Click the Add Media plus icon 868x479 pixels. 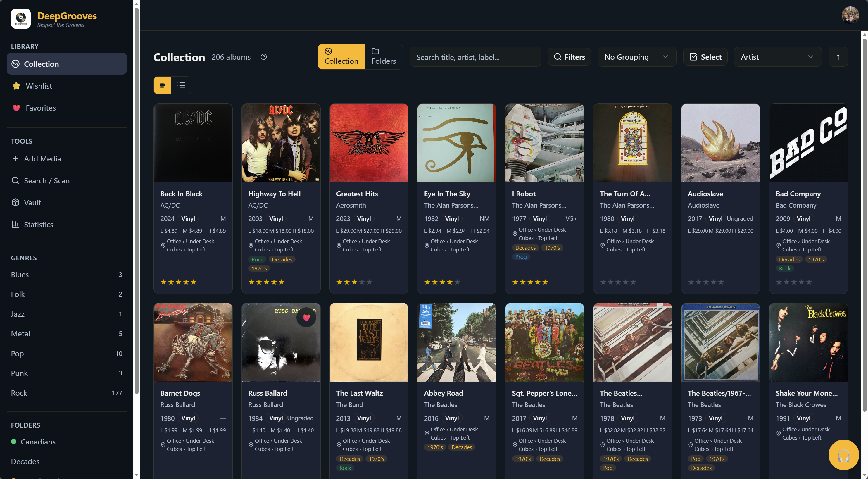point(15,158)
